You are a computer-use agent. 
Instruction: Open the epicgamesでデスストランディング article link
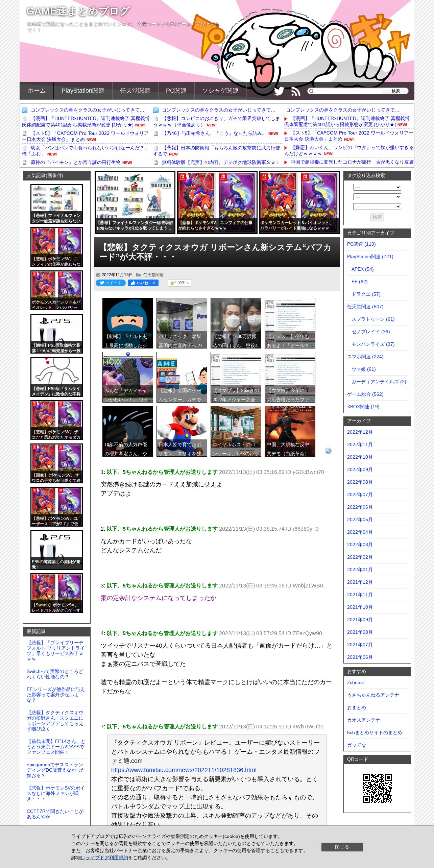tap(56, 770)
